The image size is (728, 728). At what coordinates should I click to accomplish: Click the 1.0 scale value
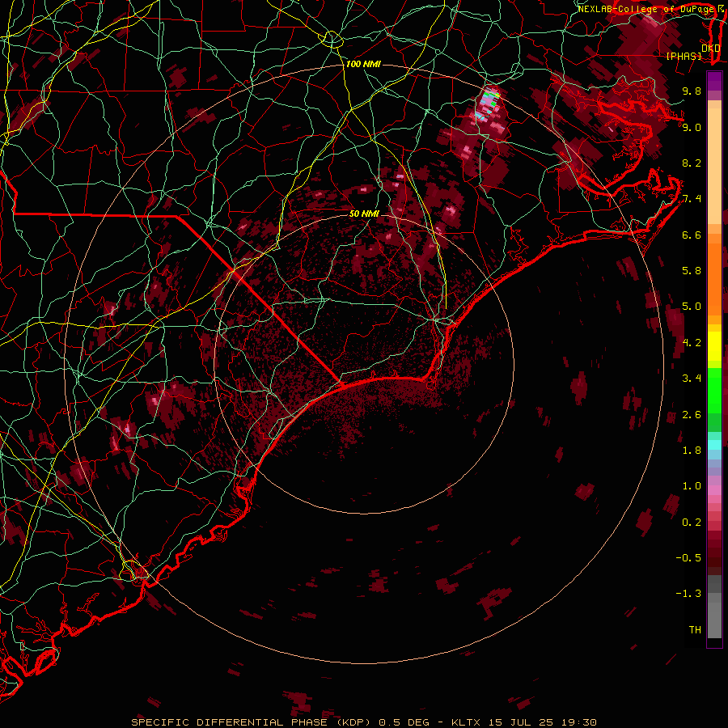692,486
